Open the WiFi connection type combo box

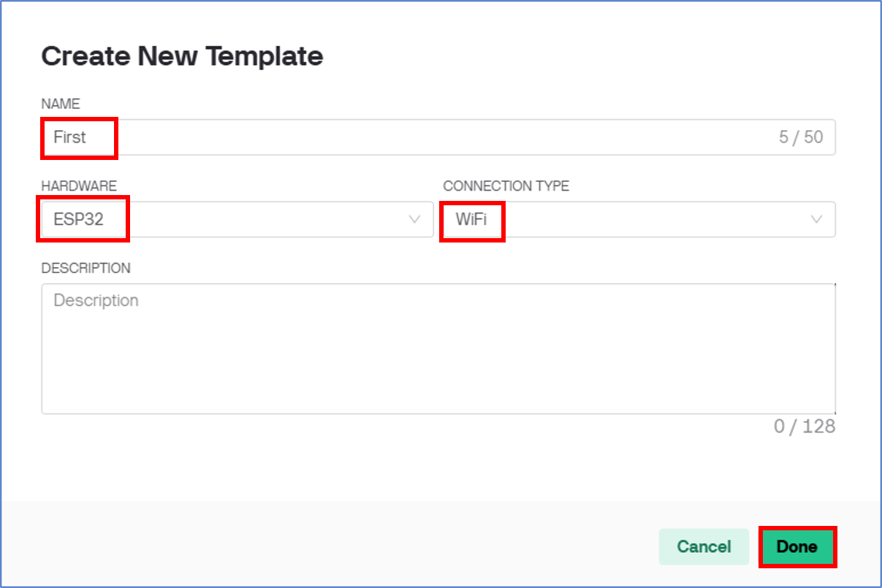tap(639, 219)
